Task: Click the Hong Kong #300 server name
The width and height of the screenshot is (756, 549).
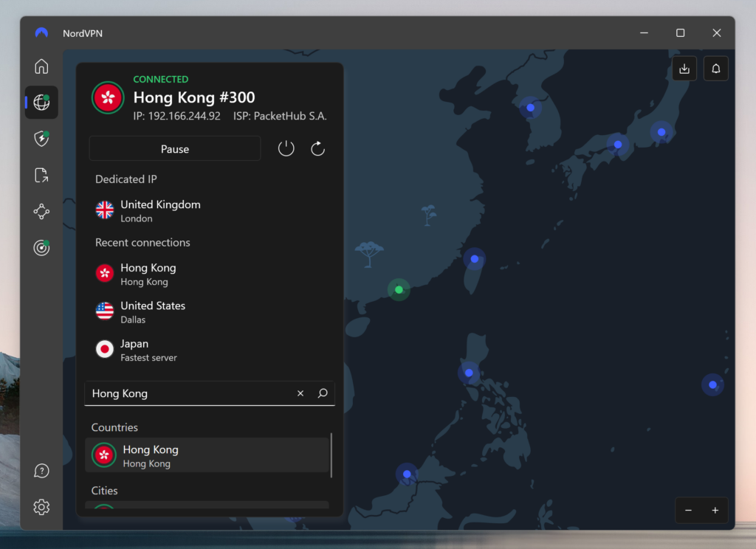Action: point(194,97)
